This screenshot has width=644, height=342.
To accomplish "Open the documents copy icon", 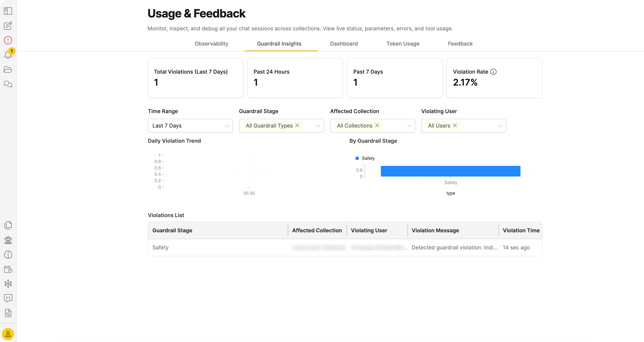I will click(x=8, y=225).
